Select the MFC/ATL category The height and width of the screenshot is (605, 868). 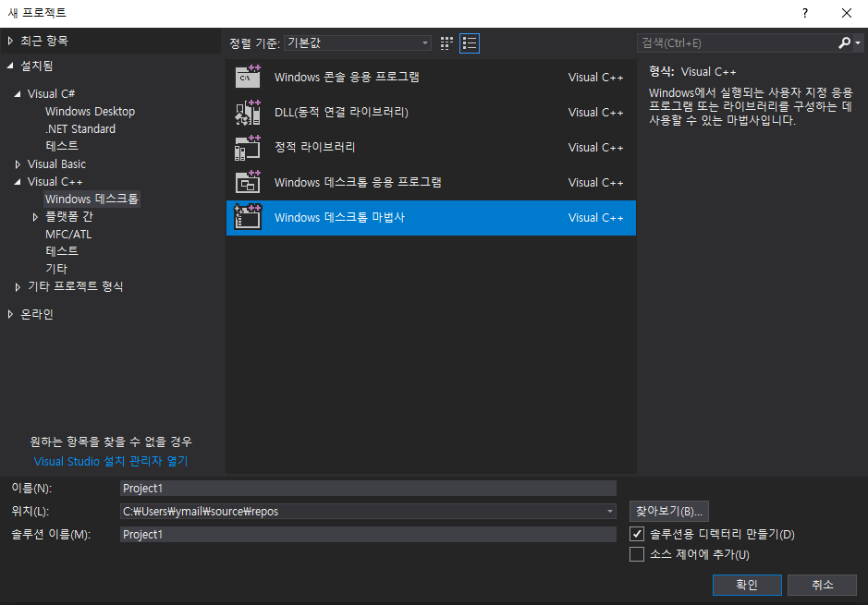[68, 234]
